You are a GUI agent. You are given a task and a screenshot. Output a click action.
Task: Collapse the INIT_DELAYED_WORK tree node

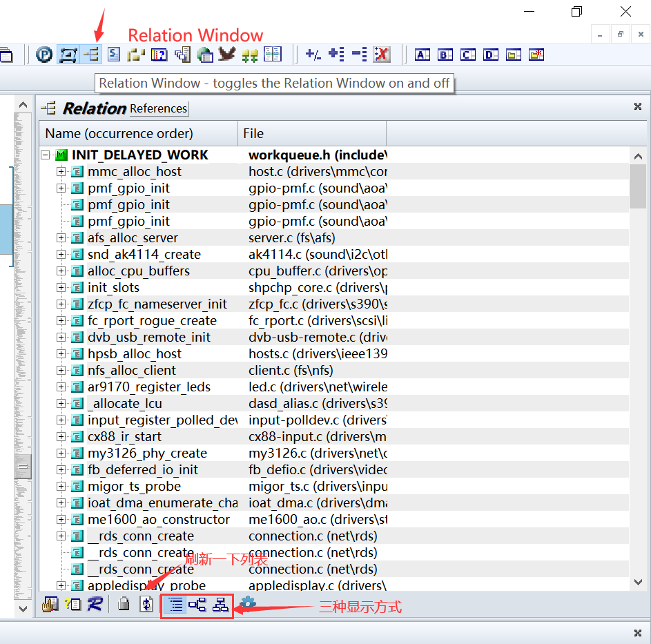pyautogui.click(x=46, y=155)
